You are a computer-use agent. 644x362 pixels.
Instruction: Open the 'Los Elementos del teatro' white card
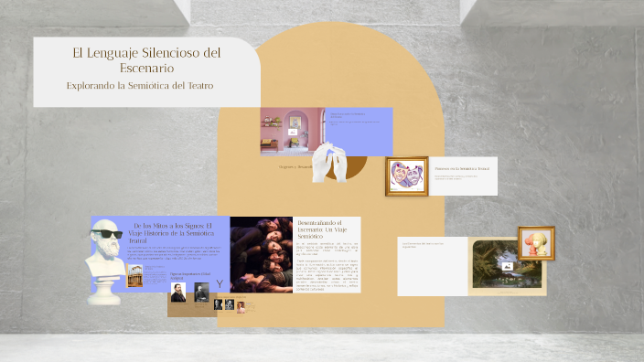(x=433, y=266)
